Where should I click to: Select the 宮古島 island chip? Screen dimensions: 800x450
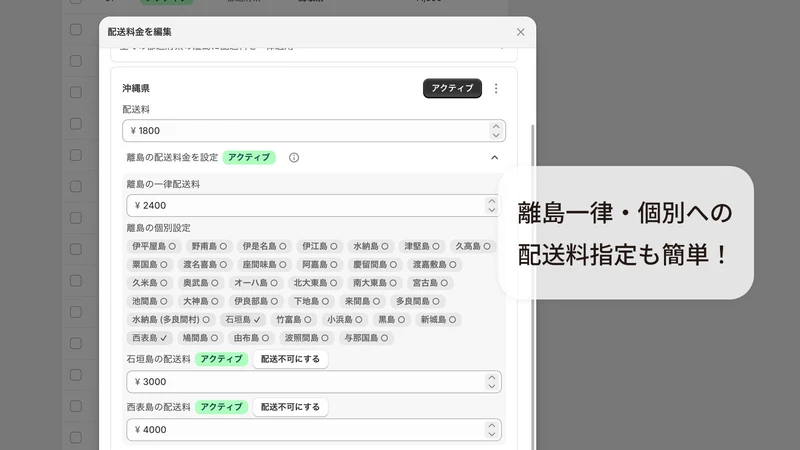430,283
